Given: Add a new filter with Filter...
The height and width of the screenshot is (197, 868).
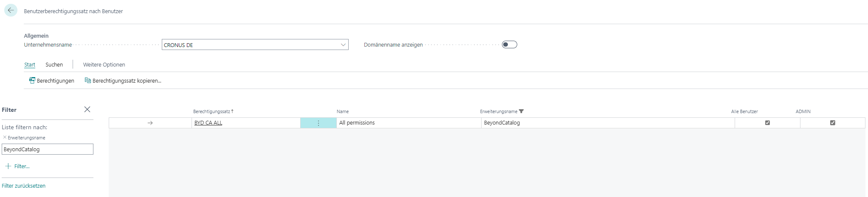Looking at the screenshot, I should (17, 166).
